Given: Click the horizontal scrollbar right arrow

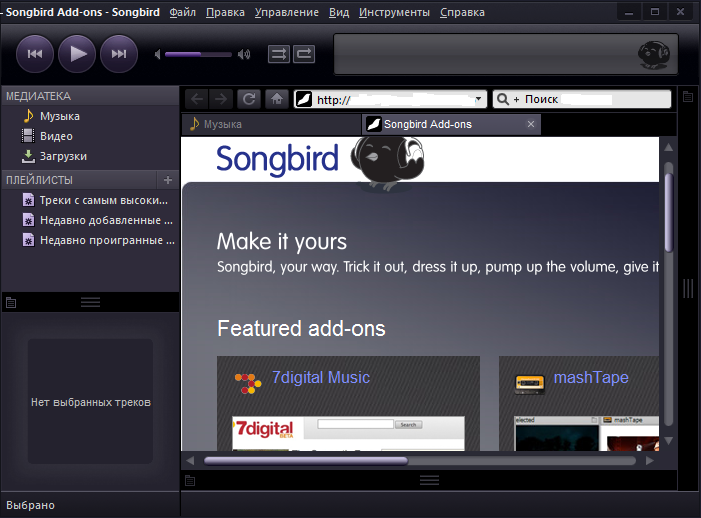Looking at the screenshot, I should (x=650, y=460).
